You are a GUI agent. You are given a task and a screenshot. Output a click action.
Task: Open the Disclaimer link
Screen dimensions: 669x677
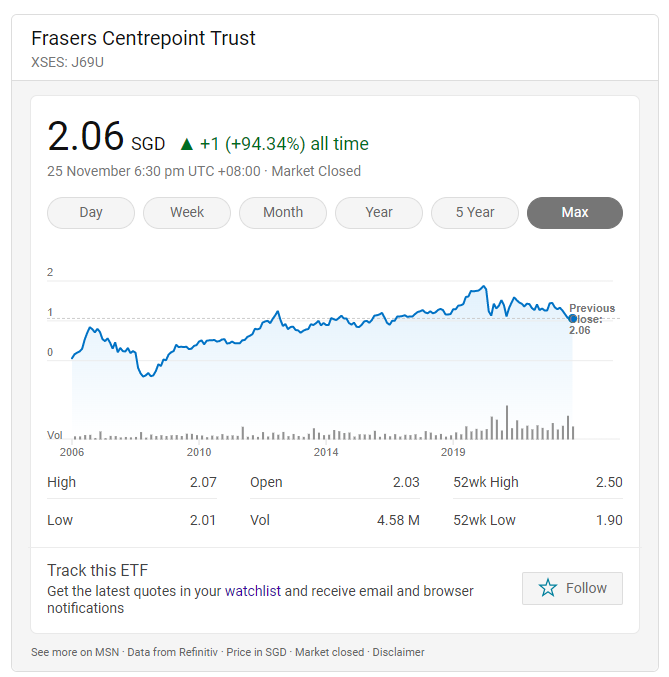click(x=398, y=652)
